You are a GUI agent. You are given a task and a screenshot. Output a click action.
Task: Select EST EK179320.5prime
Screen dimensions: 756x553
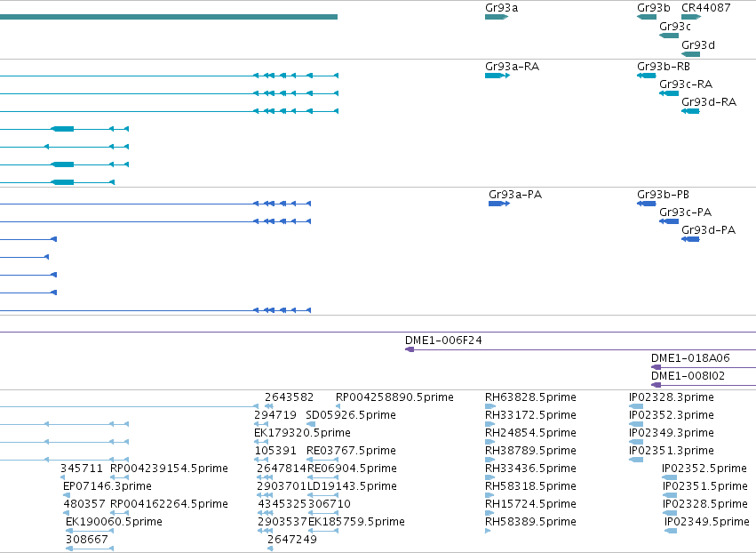point(302,433)
